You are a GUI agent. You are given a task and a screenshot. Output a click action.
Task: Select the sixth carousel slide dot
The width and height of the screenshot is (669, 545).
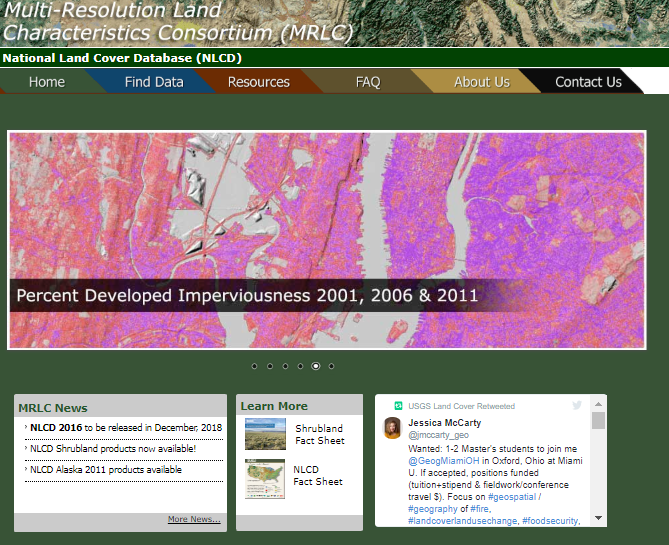pos(331,366)
